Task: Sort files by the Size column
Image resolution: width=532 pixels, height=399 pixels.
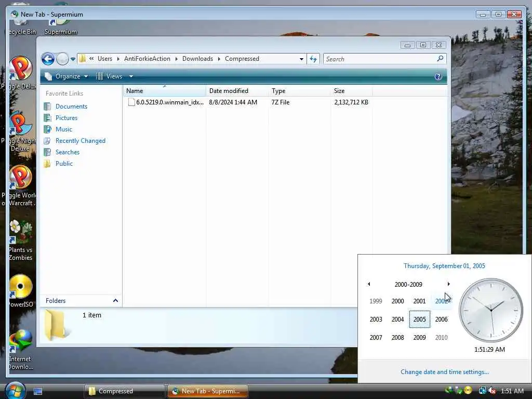Action: [x=352, y=91]
